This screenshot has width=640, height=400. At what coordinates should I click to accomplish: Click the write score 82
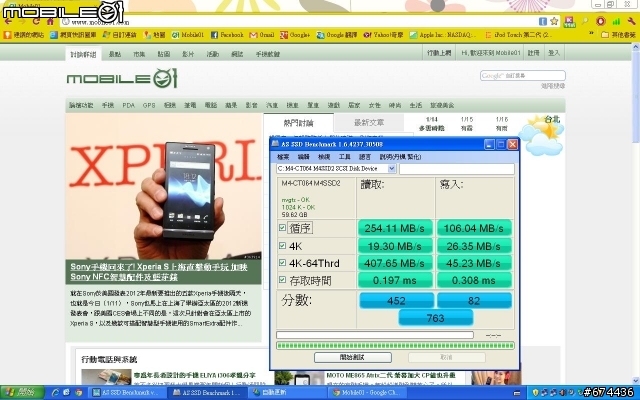pyautogui.click(x=474, y=300)
